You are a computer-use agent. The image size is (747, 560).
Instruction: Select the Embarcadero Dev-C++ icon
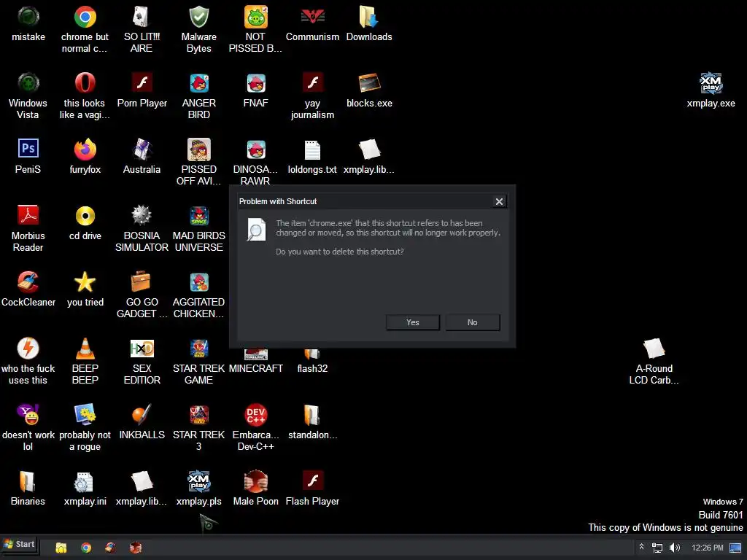pyautogui.click(x=255, y=427)
